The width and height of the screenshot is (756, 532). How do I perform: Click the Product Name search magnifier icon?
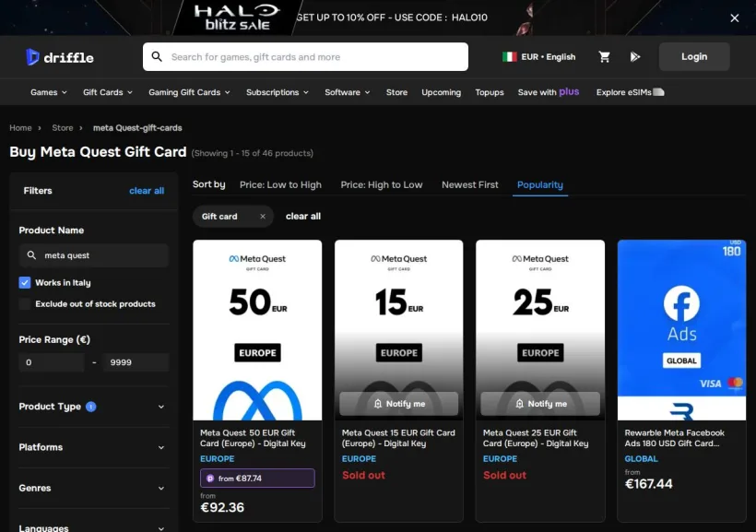pyautogui.click(x=31, y=255)
